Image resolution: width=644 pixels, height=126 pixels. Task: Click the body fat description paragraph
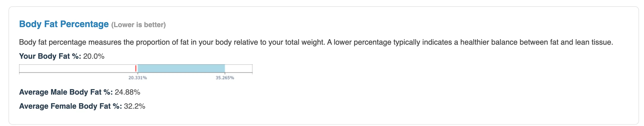(316, 42)
